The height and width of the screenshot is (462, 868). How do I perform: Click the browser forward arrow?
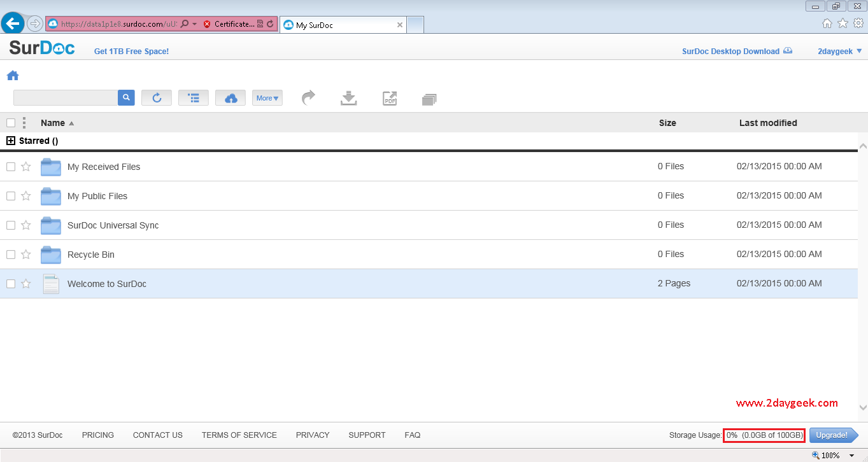coord(34,24)
